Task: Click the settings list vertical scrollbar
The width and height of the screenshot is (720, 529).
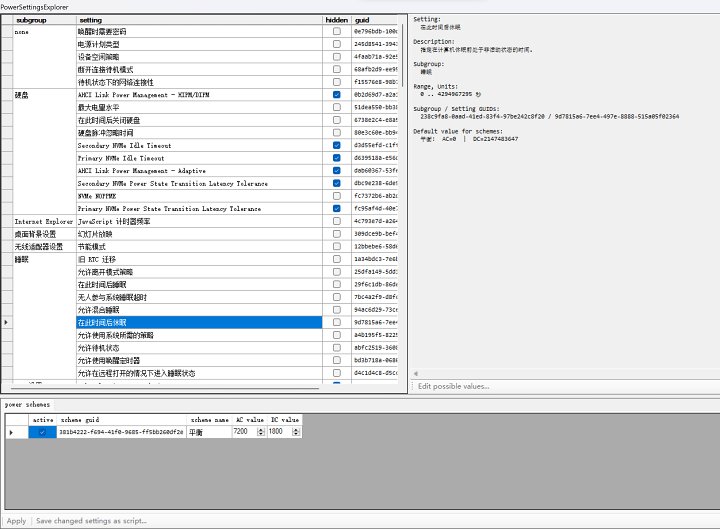Action: (x=403, y=200)
